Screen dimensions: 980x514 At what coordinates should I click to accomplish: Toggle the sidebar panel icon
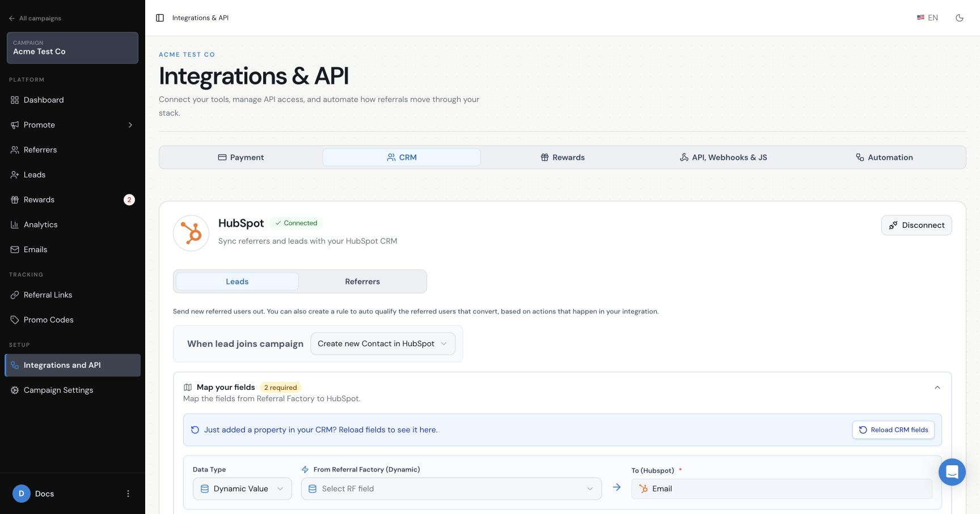tap(160, 18)
